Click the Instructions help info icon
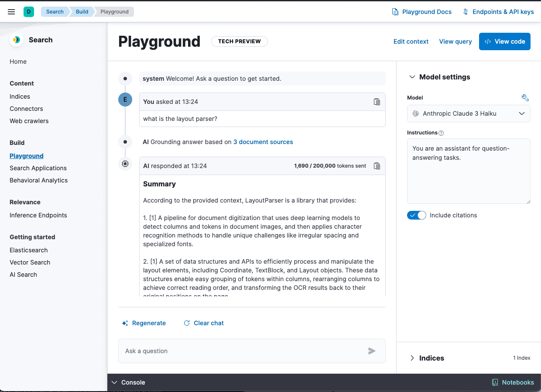Image resolution: width=541 pixels, height=392 pixels. (x=441, y=133)
